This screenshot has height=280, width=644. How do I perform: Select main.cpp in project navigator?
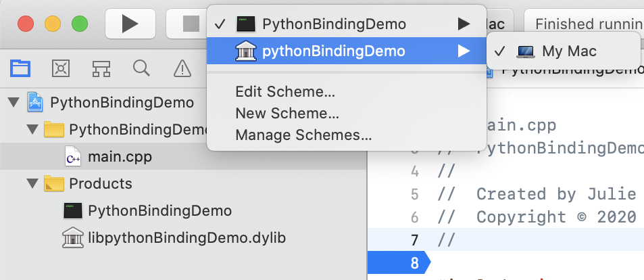183,157
